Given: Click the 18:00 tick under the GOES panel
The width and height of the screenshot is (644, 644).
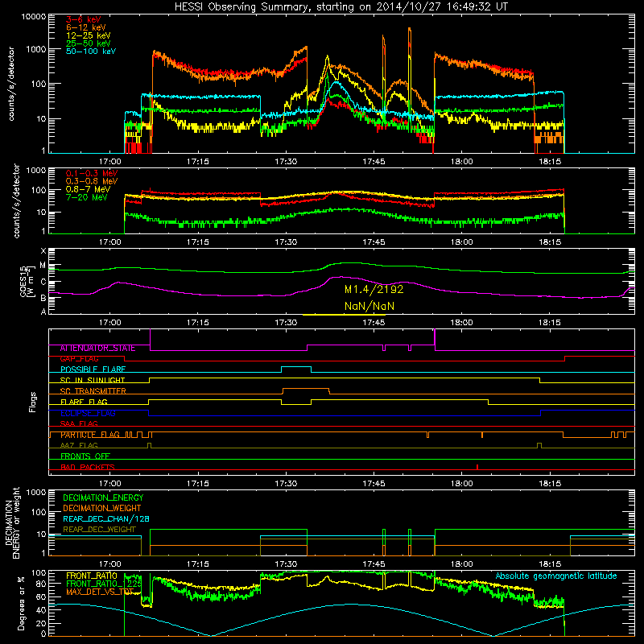Looking at the screenshot, I should [x=461, y=323].
